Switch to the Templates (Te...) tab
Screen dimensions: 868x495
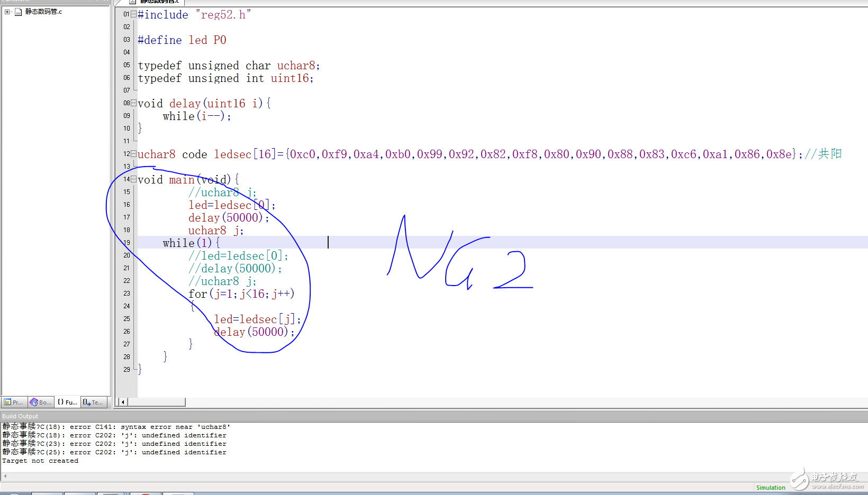tap(94, 402)
